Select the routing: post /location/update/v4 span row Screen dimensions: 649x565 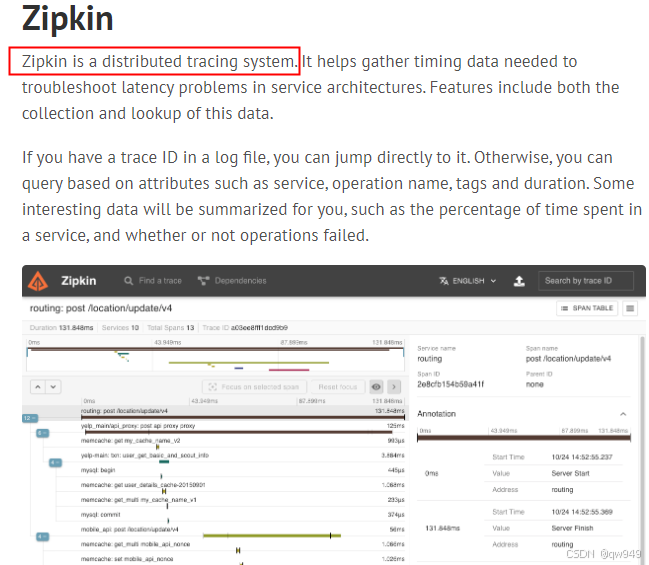(242, 414)
